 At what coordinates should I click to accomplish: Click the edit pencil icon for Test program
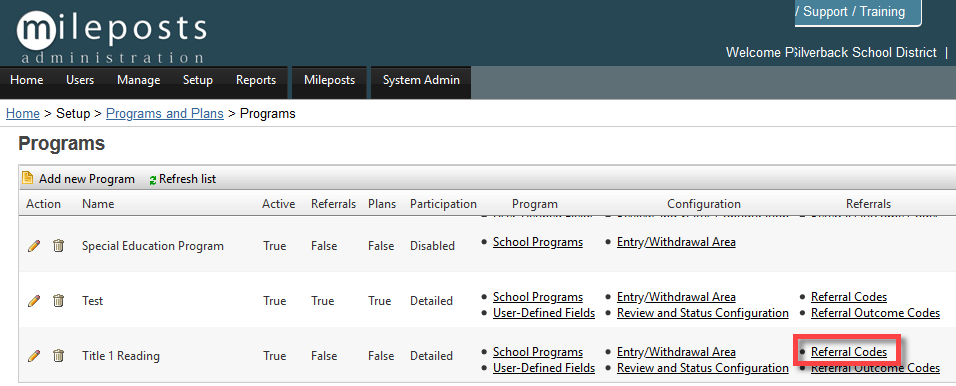click(34, 301)
